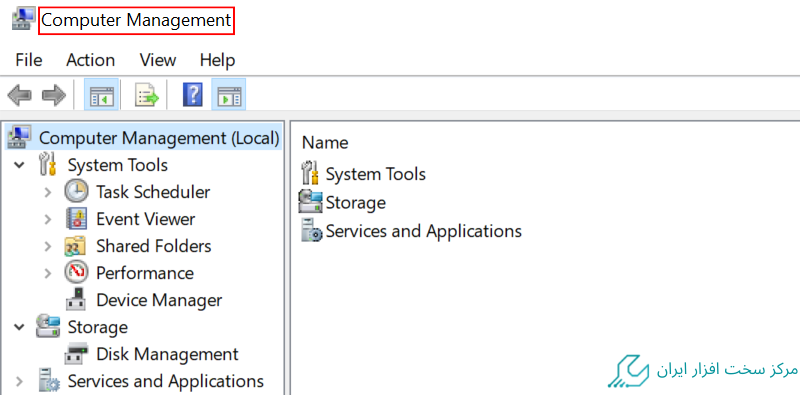Click the Forward arrow toolbar icon
Image resolution: width=800 pixels, height=395 pixels.
(x=54, y=95)
